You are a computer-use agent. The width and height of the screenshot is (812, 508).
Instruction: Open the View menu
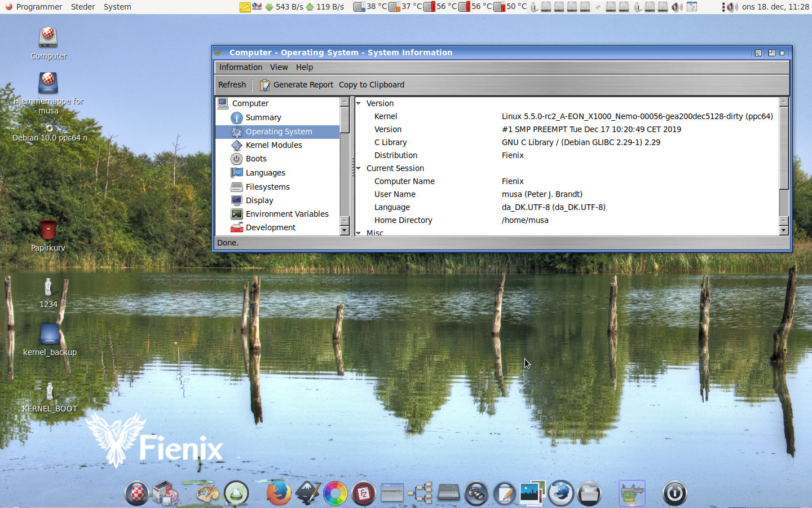click(x=279, y=67)
